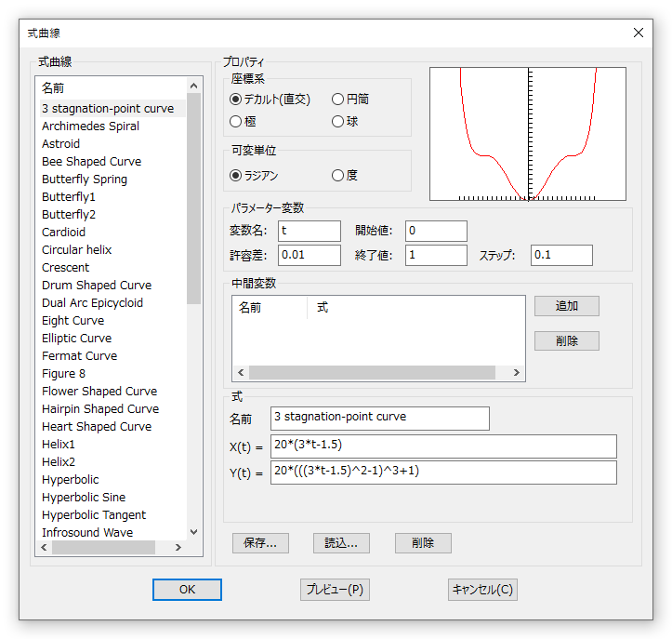This screenshot has height=639, width=672.
Task: Confirm with the OK button
Action: tap(187, 590)
